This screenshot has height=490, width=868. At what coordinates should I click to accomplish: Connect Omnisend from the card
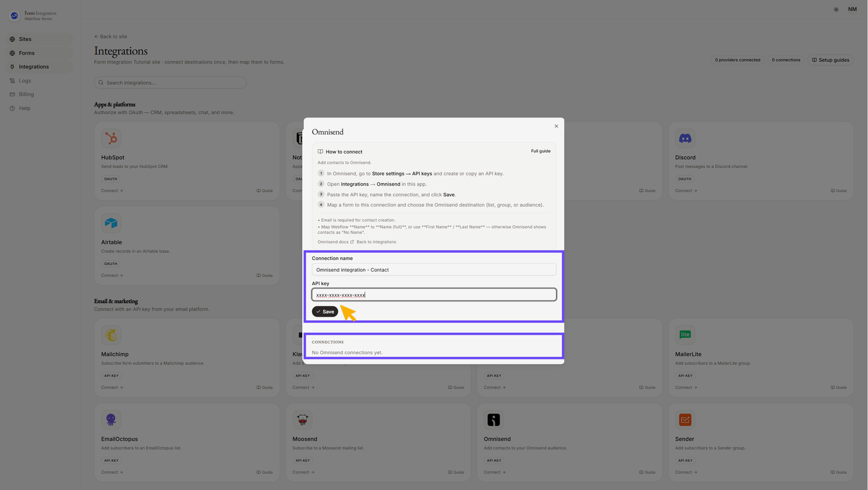(495, 472)
